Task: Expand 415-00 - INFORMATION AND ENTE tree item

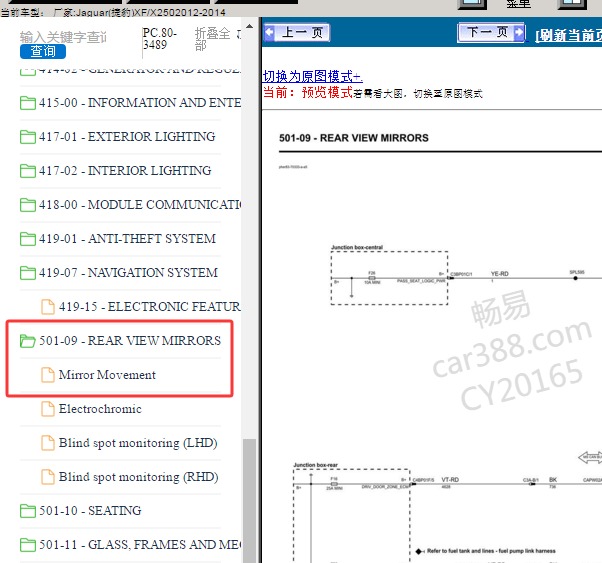Action: point(140,103)
